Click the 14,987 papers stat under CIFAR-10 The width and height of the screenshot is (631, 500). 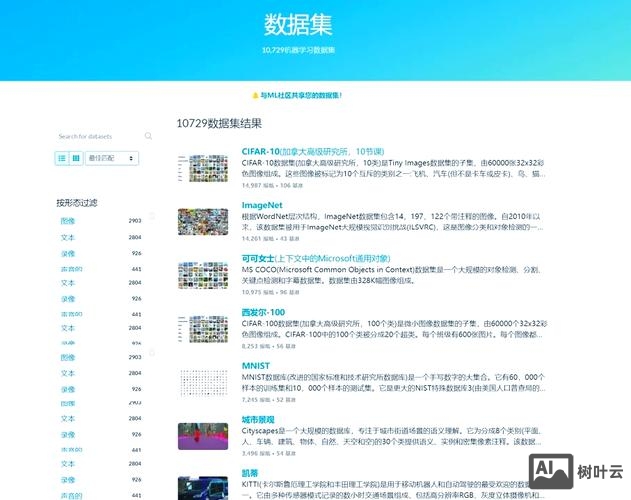(258, 186)
